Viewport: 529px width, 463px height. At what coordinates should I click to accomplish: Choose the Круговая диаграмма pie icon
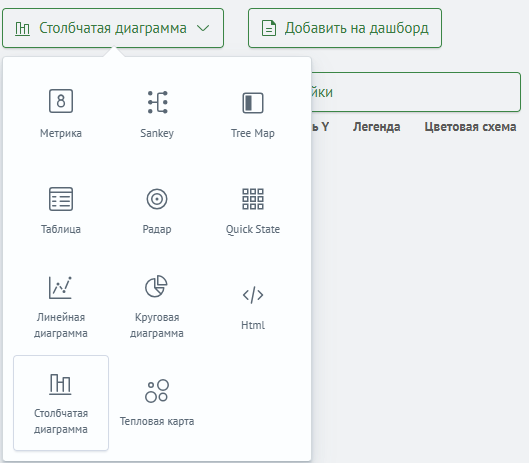(x=156, y=286)
